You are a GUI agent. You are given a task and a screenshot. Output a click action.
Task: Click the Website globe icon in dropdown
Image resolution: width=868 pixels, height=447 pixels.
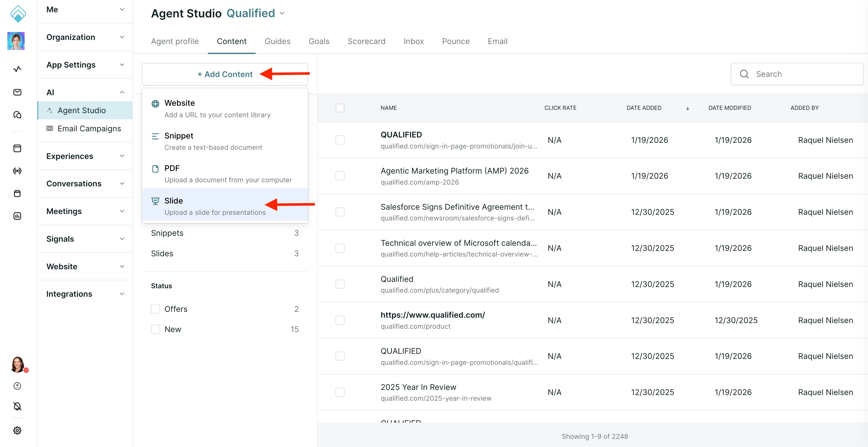[155, 104]
